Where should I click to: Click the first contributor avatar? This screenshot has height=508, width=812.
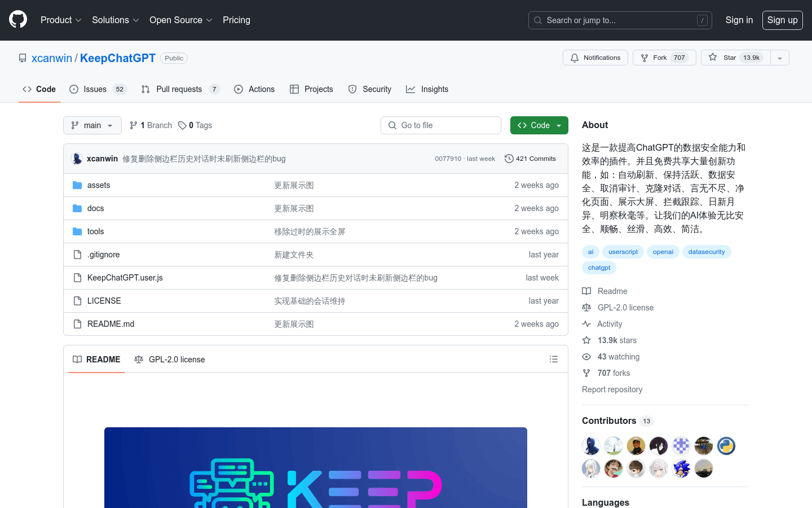pos(591,446)
